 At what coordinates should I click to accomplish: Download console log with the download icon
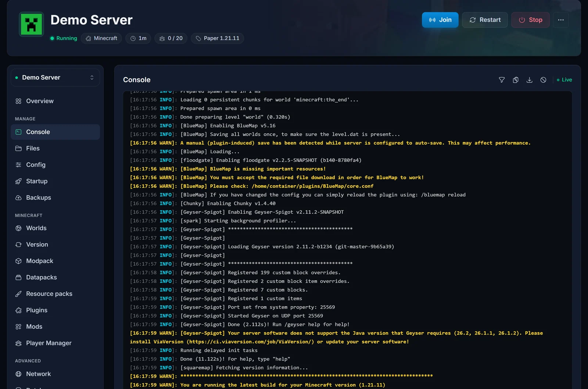click(x=530, y=80)
